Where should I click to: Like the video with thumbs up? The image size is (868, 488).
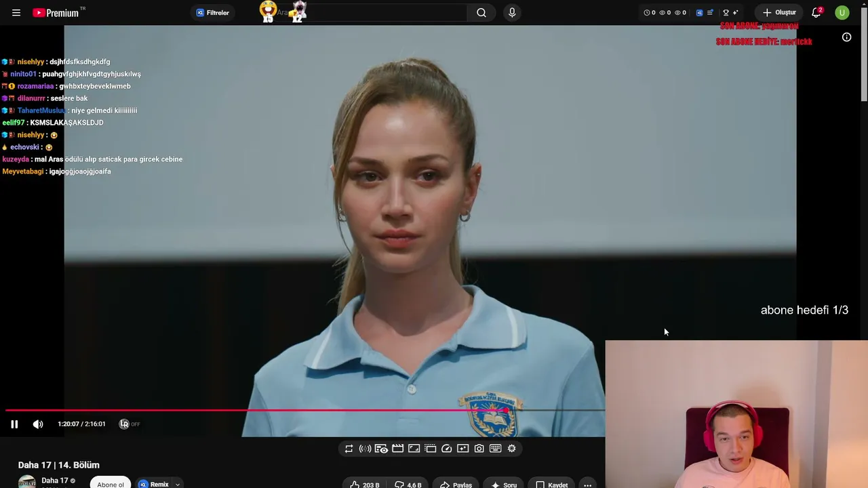(x=364, y=485)
